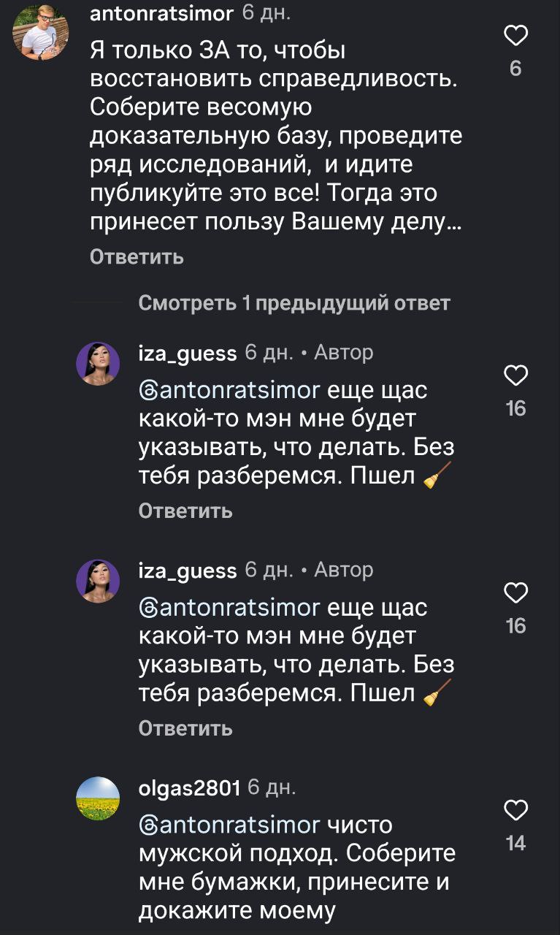Expand "Смотреть 1 предыдущий ответ"

pyautogui.click(x=294, y=303)
